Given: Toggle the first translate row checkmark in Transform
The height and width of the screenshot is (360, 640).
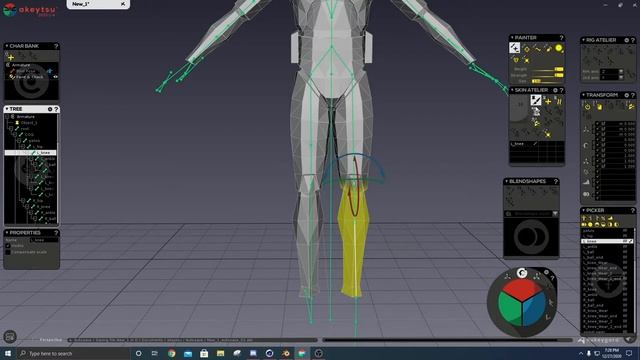Looking at the screenshot, I should tap(598, 123).
